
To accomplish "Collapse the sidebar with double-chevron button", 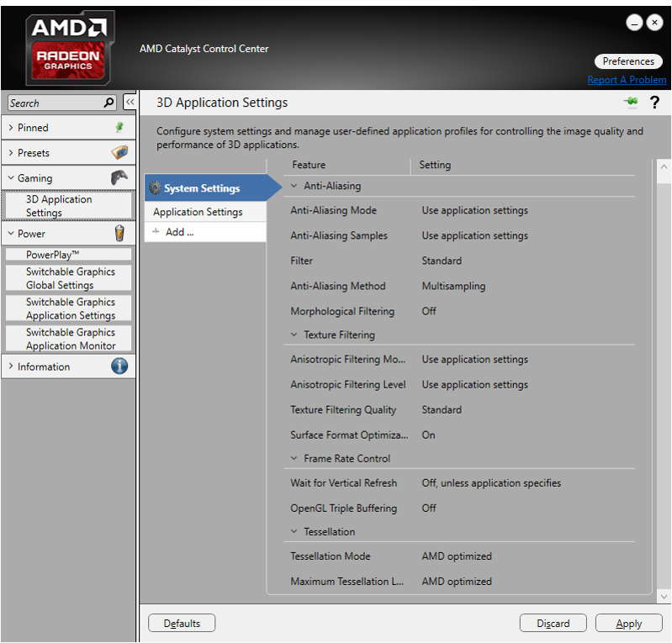I will point(130,102).
